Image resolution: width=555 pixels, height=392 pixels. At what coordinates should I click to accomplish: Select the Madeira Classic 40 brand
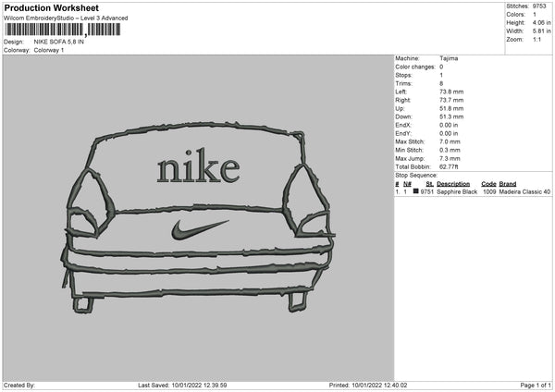click(x=524, y=191)
